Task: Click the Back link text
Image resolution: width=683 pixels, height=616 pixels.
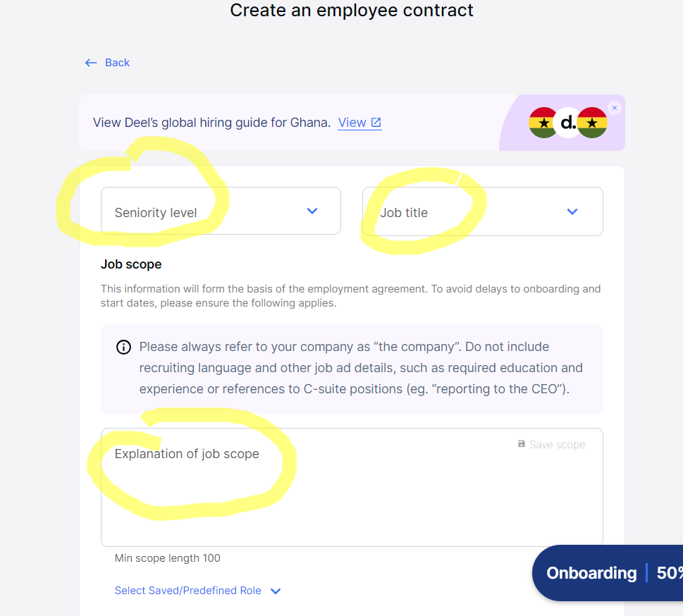Action: click(117, 63)
